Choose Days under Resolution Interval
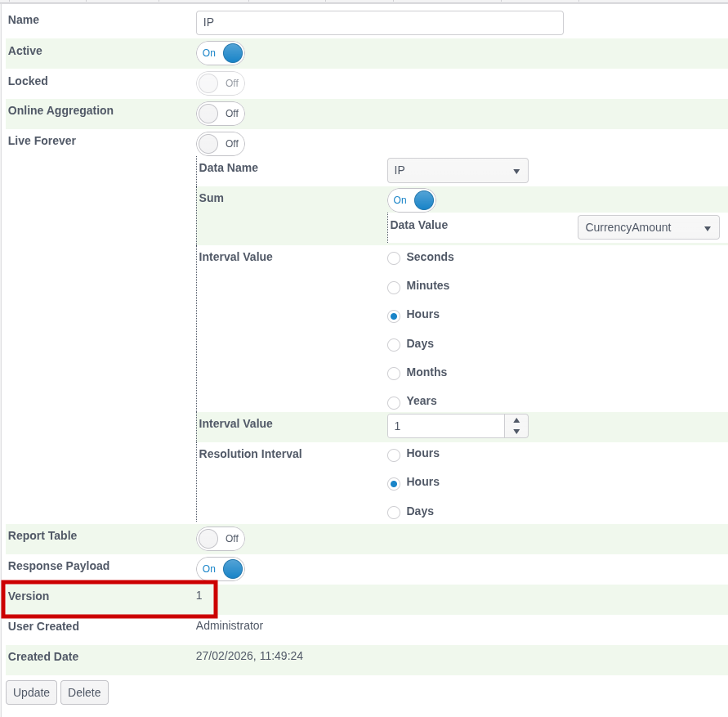 394,513
